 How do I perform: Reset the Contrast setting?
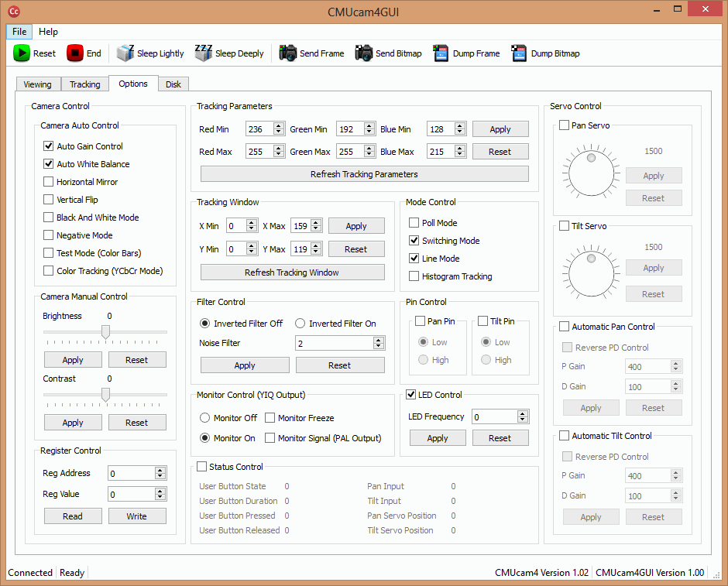[137, 422]
